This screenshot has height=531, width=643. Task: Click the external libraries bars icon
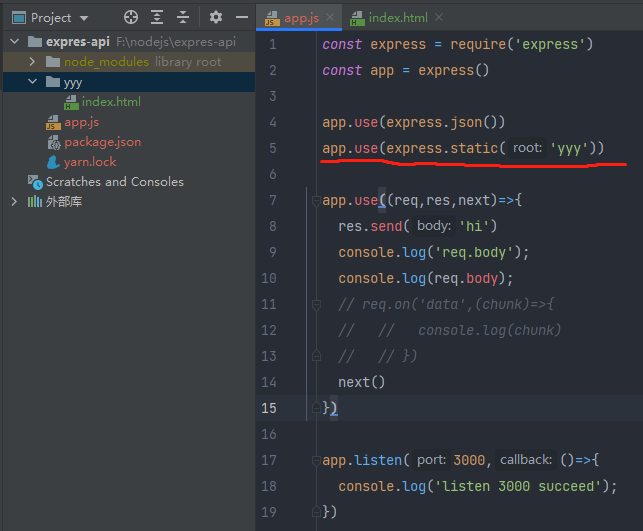(x=34, y=201)
